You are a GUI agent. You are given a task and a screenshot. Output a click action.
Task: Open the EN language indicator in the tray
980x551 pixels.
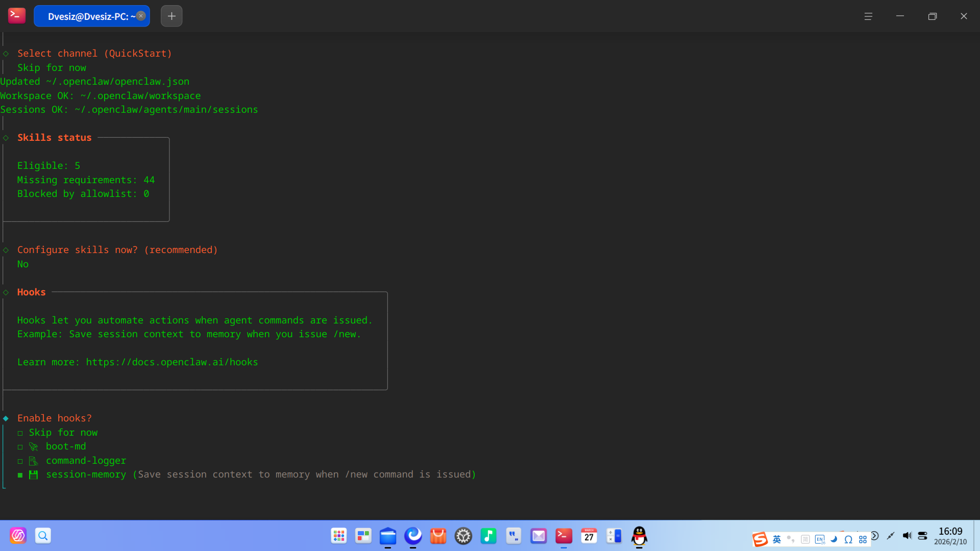(x=820, y=539)
